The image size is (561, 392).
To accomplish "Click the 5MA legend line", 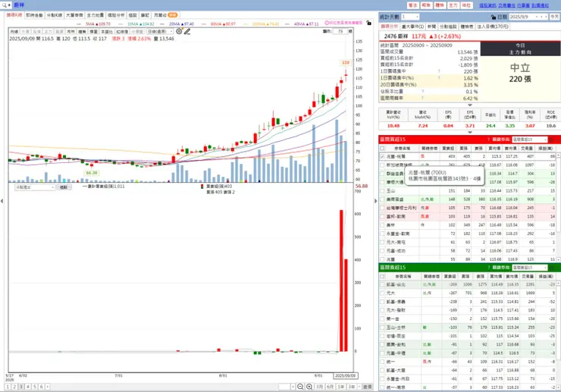I will [94, 24].
